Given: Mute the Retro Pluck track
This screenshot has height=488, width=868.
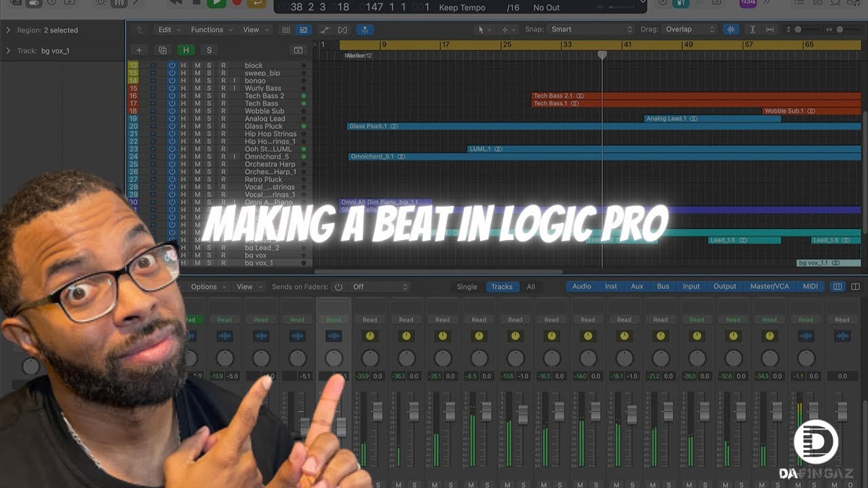Looking at the screenshot, I should [x=197, y=180].
